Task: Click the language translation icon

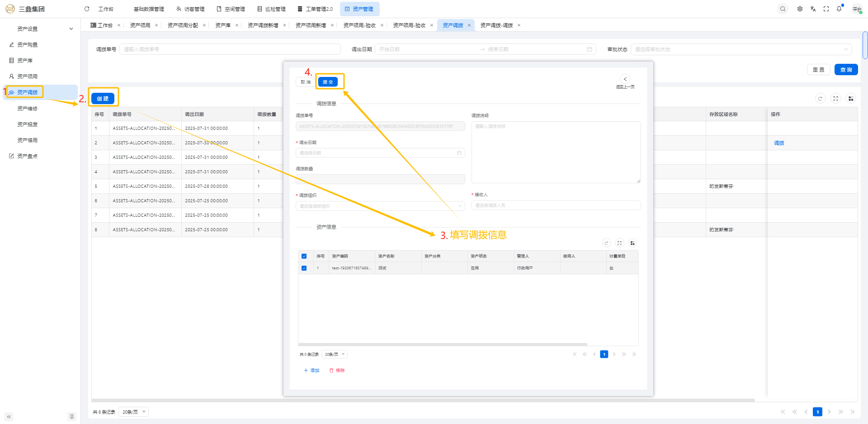Action: tap(813, 9)
